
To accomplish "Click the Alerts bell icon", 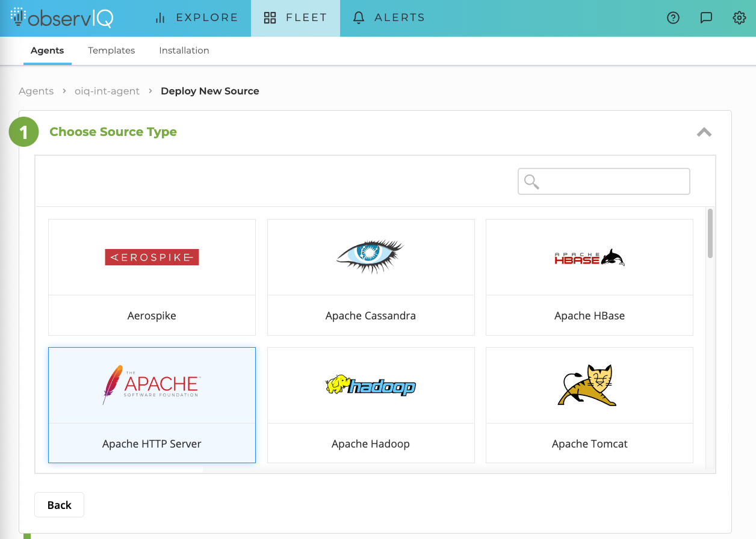I will (x=359, y=18).
